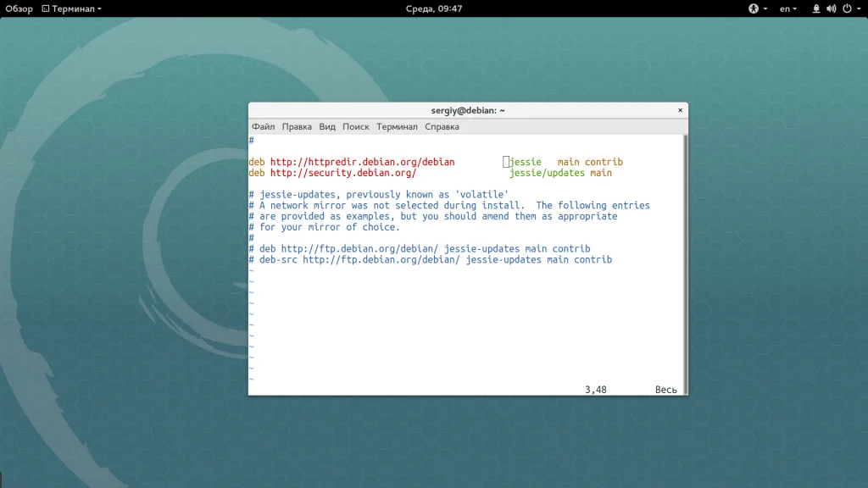Open the Правка menu
This screenshot has height=488, width=868.
click(297, 127)
